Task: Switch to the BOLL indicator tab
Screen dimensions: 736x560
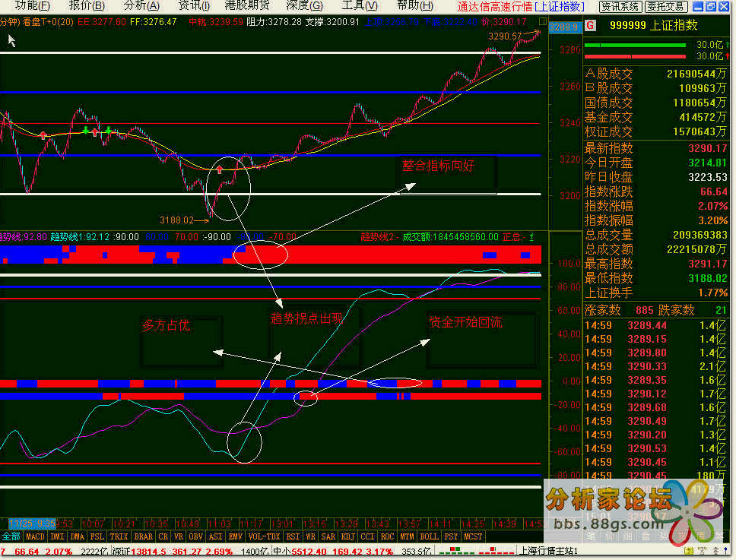Action: tap(430, 536)
